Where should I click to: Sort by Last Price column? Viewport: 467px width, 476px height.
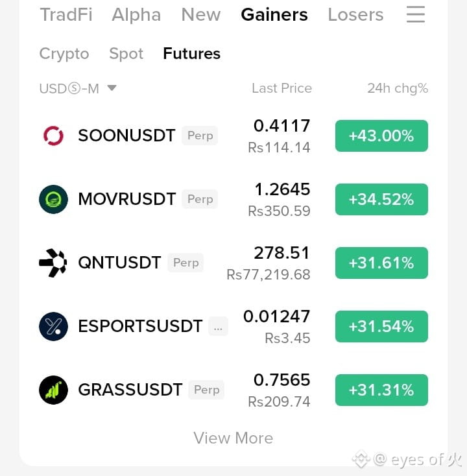pyautogui.click(x=281, y=88)
